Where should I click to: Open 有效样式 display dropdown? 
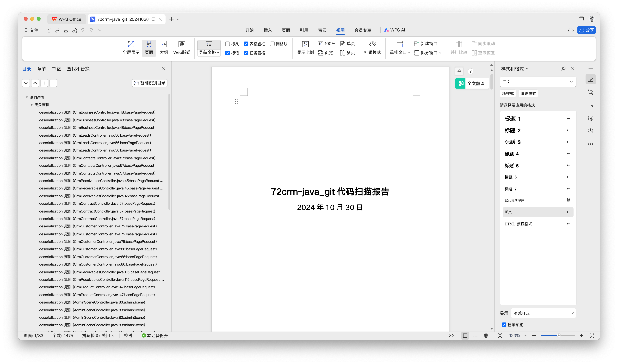click(543, 313)
